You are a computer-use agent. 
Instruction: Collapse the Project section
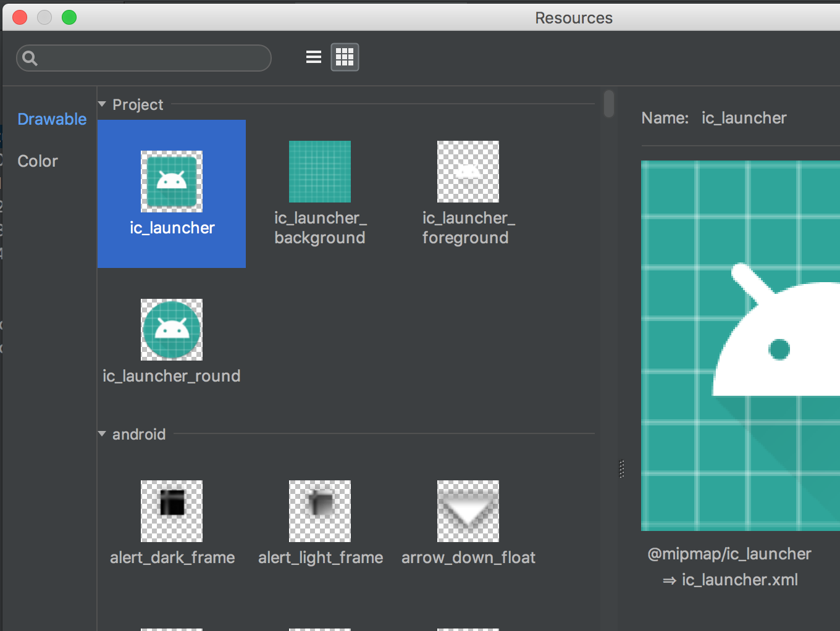click(x=102, y=104)
